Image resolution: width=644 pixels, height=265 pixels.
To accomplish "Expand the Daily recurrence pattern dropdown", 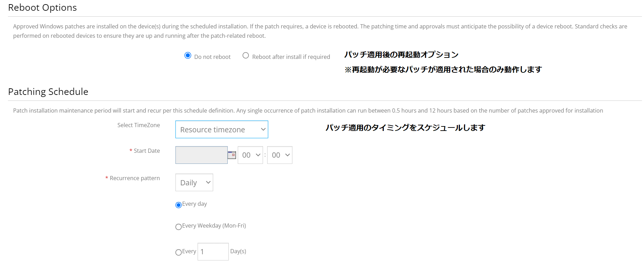I will [194, 183].
